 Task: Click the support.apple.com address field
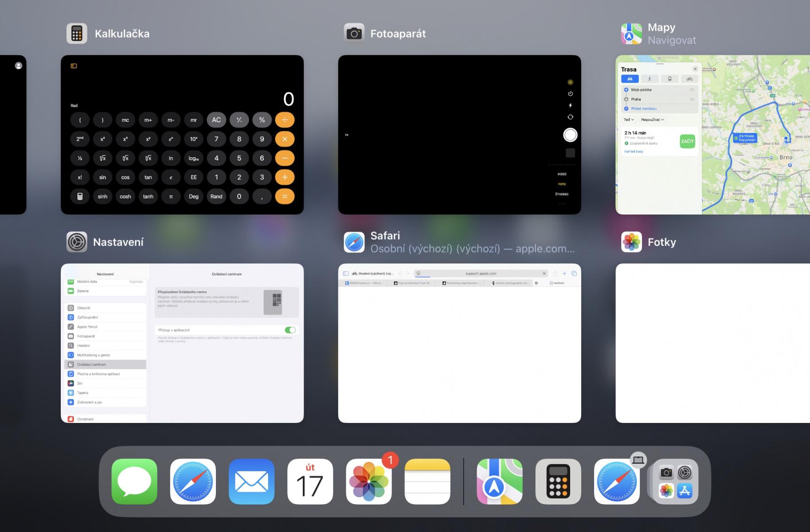coord(481,274)
